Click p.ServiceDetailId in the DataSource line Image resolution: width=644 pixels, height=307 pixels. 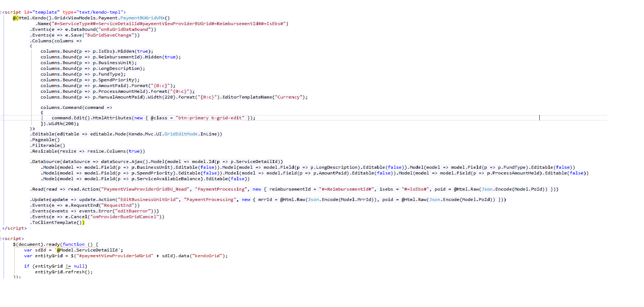click(x=254, y=162)
